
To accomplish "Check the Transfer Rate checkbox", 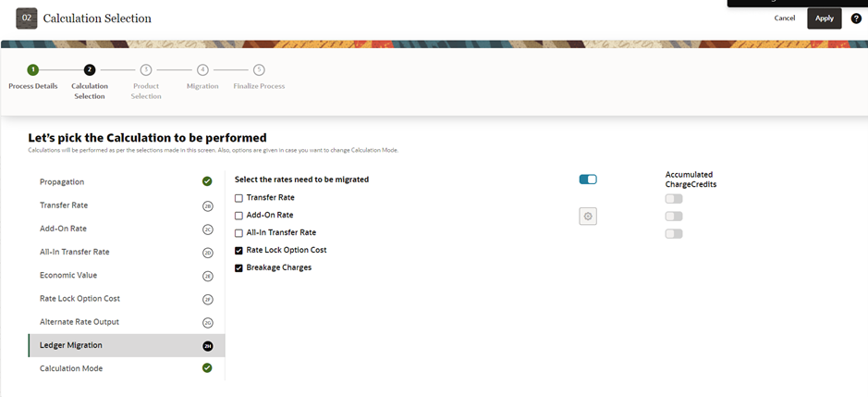I will pos(238,198).
